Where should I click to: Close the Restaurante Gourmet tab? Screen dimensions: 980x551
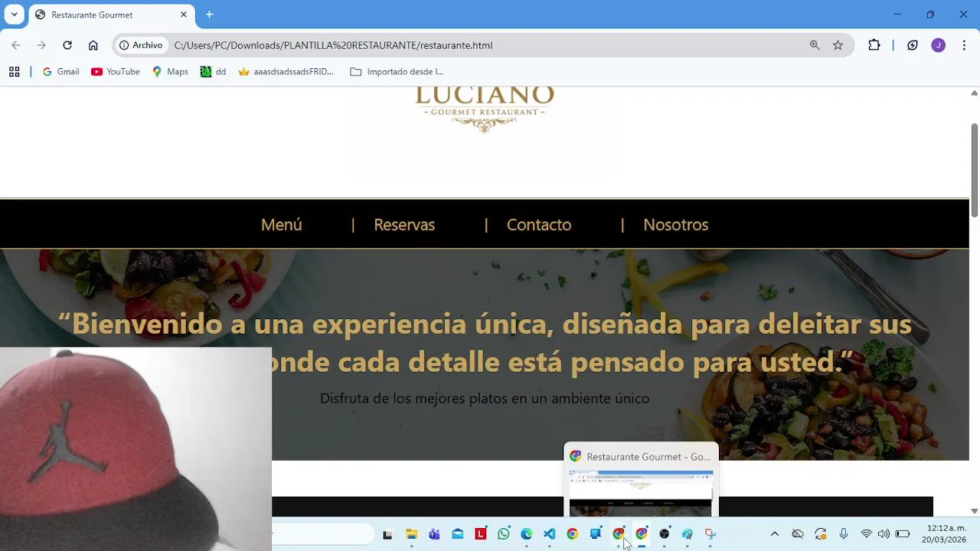click(x=184, y=15)
